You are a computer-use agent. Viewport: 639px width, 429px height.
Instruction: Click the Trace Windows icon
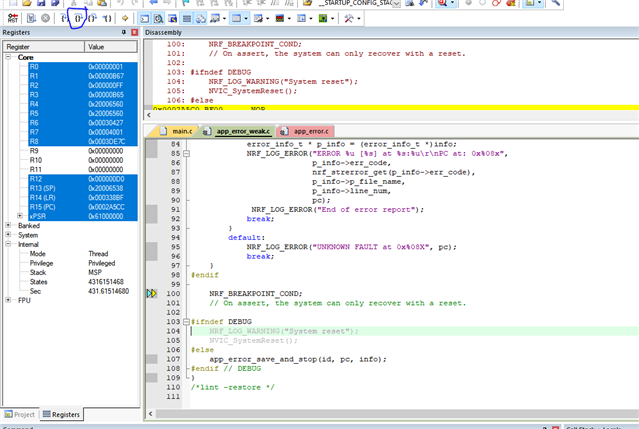pyautogui.click(x=302, y=18)
